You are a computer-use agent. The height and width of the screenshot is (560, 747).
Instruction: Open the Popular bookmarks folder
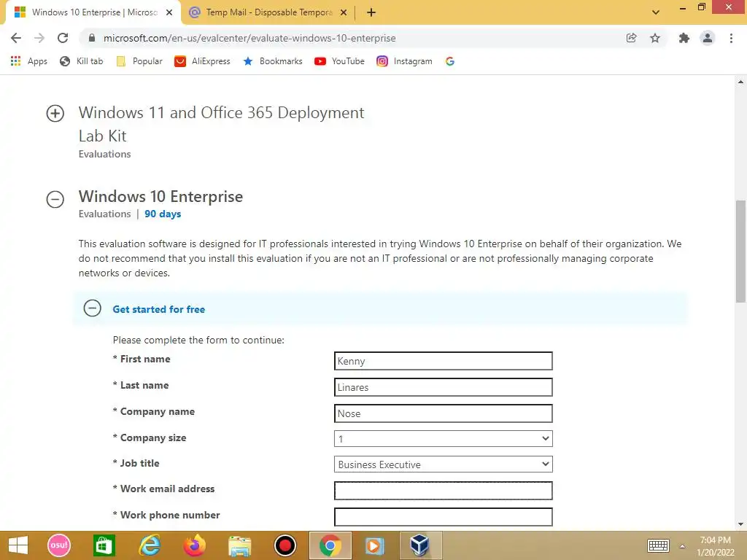point(139,61)
